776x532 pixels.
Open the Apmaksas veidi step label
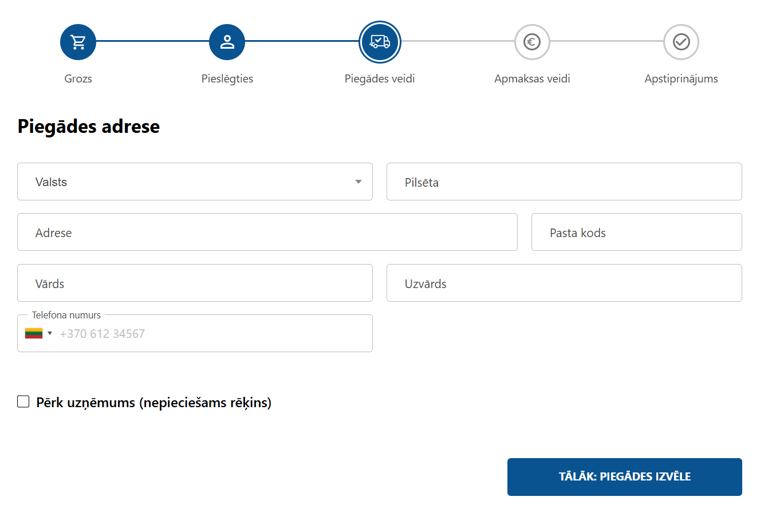click(x=532, y=78)
